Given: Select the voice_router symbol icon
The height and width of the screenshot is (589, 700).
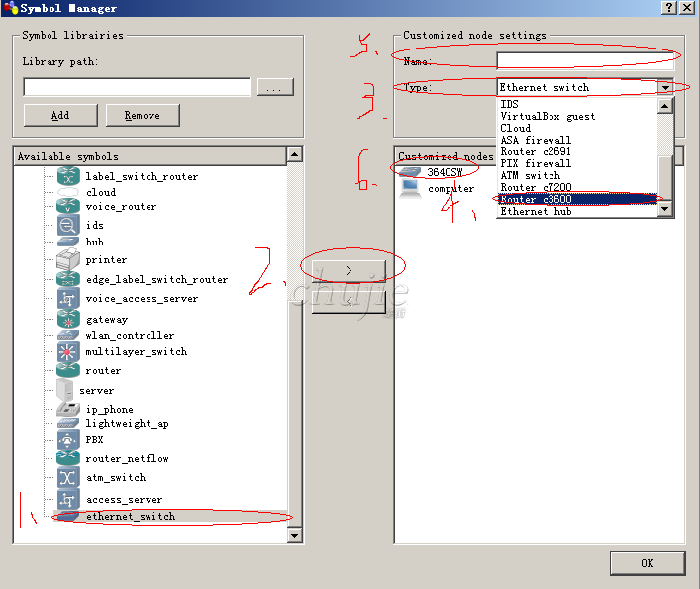Looking at the screenshot, I should [68, 206].
